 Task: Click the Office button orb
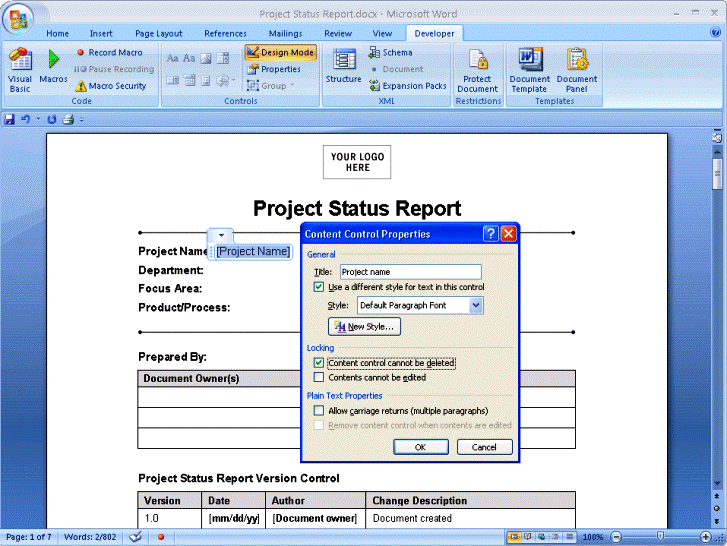pos(18,19)
